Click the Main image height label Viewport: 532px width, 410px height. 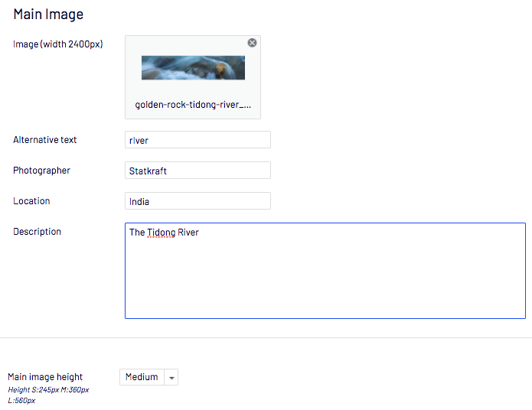click(45, 377)
